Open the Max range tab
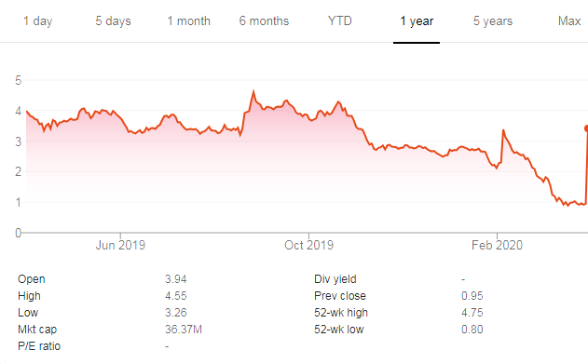 [x=569, y=21]
